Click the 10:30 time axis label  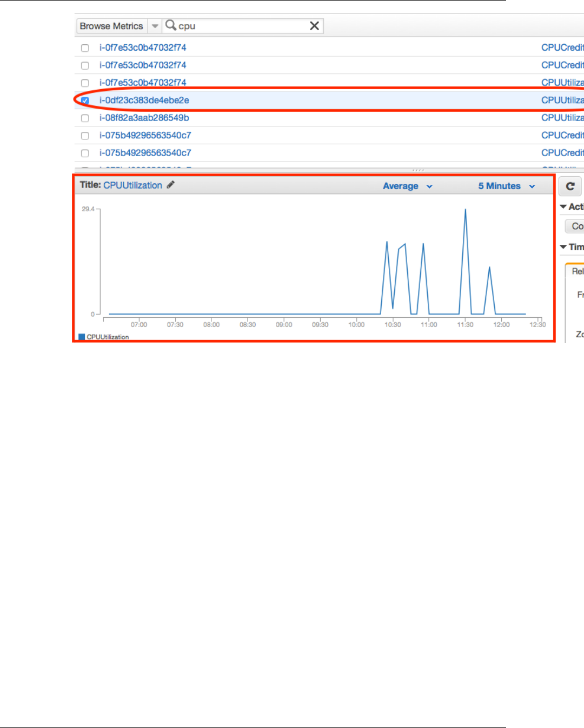[x=393, y=325]
